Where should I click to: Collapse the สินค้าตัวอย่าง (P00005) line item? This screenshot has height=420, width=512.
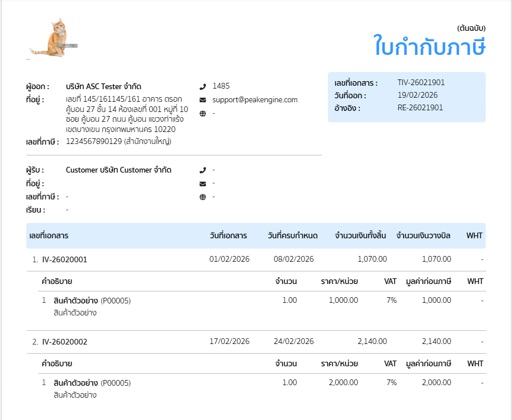pyautogui.click(x=94, y=300)
